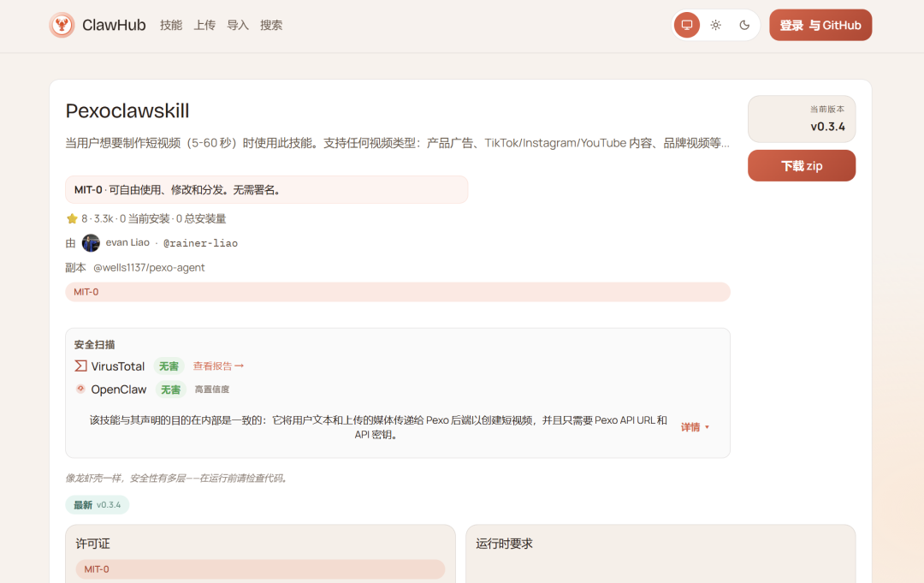Click the 下载 zip download button
The width and height of the screenshot is (924, 583).
pyautogui.click(x=801, y=165)
